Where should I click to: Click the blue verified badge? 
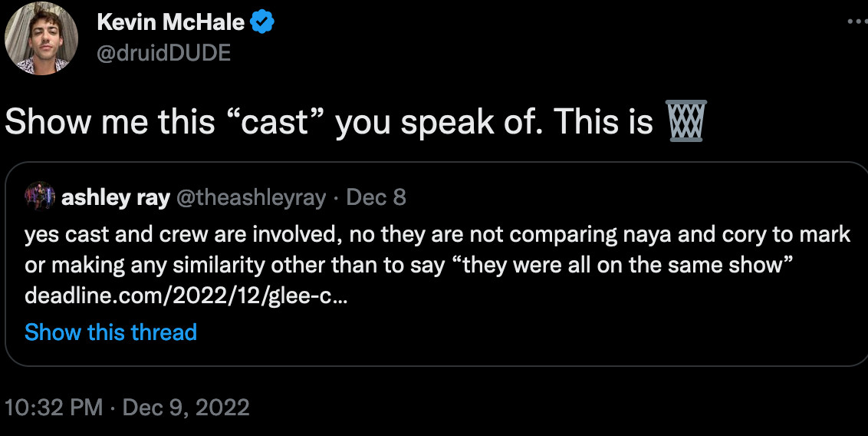pos(262,24)
